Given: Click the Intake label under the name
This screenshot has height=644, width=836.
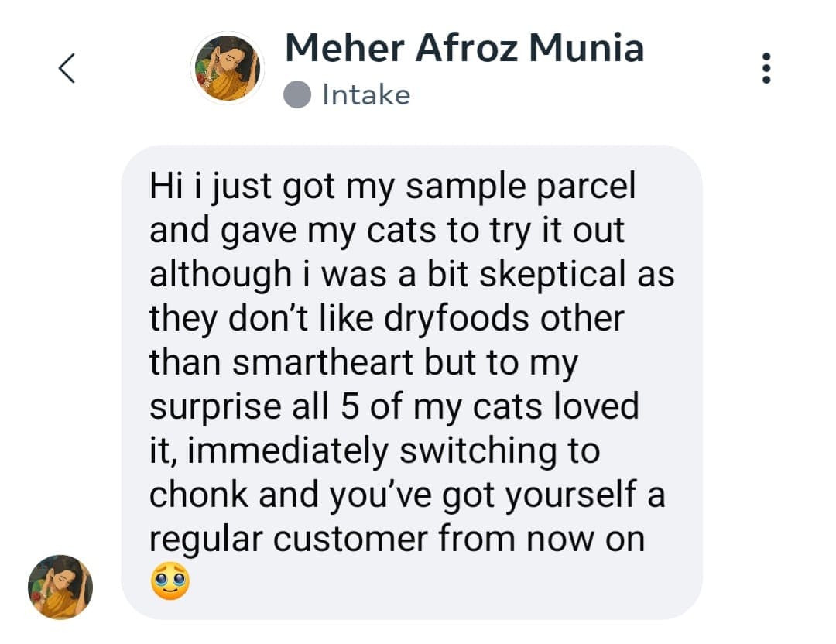Looking at the screenshot, I should 365,94.
